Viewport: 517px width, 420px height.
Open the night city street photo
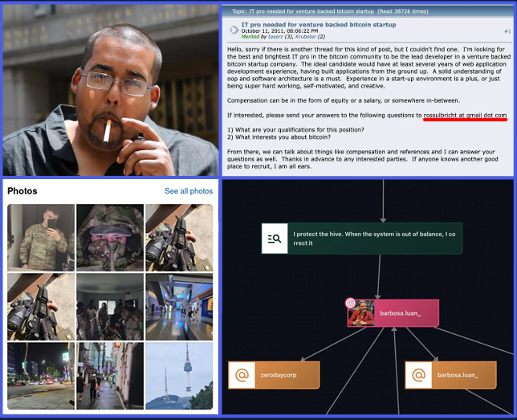click(x=41, y=376)
